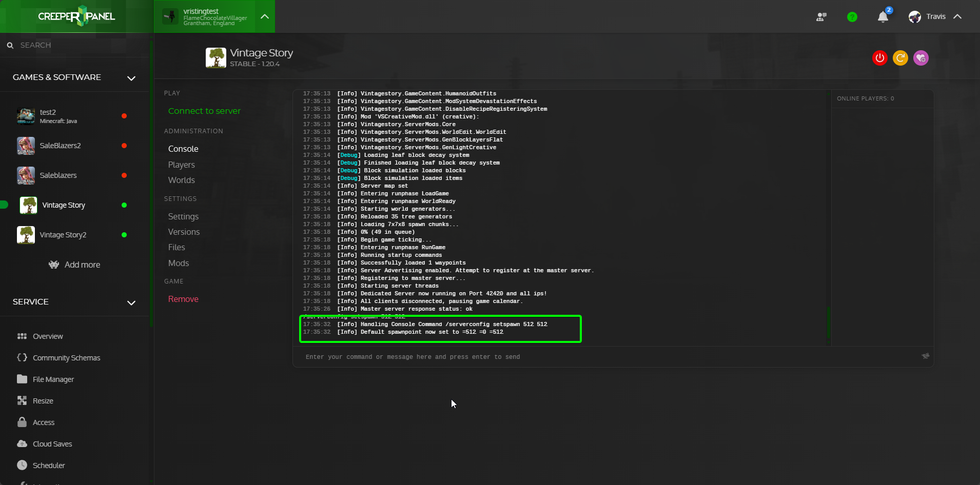This screenshot has height=485, width=980.
Task: Click the Scheduler clock icon
Action: click(22, 465)
